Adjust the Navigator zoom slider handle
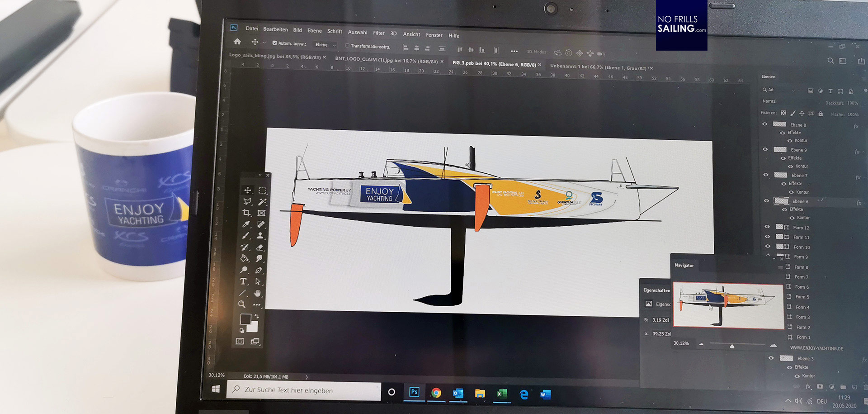Viewport: 868px width, 414px height. (x=732, y=346)
